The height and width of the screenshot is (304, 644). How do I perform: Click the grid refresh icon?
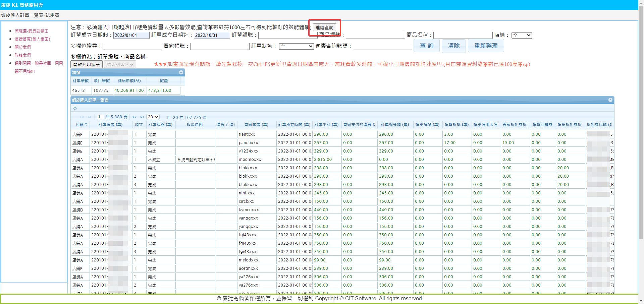(x=75, y=108)
